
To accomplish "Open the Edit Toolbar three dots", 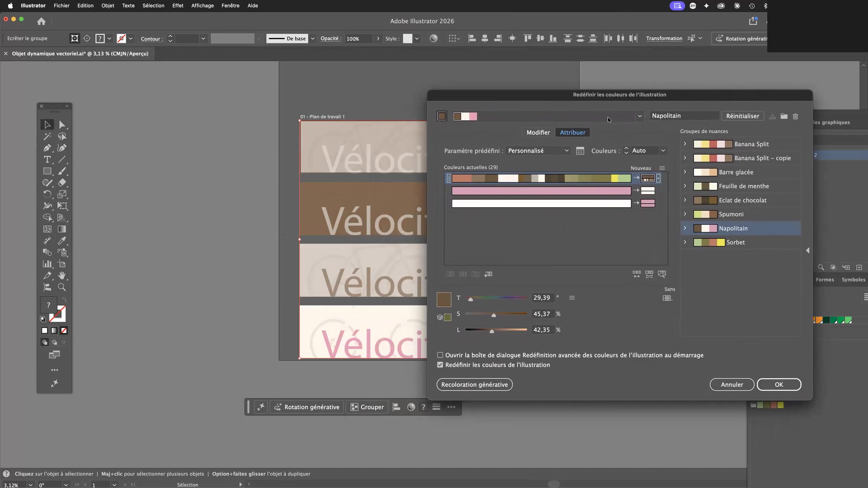I will [55, 370].
